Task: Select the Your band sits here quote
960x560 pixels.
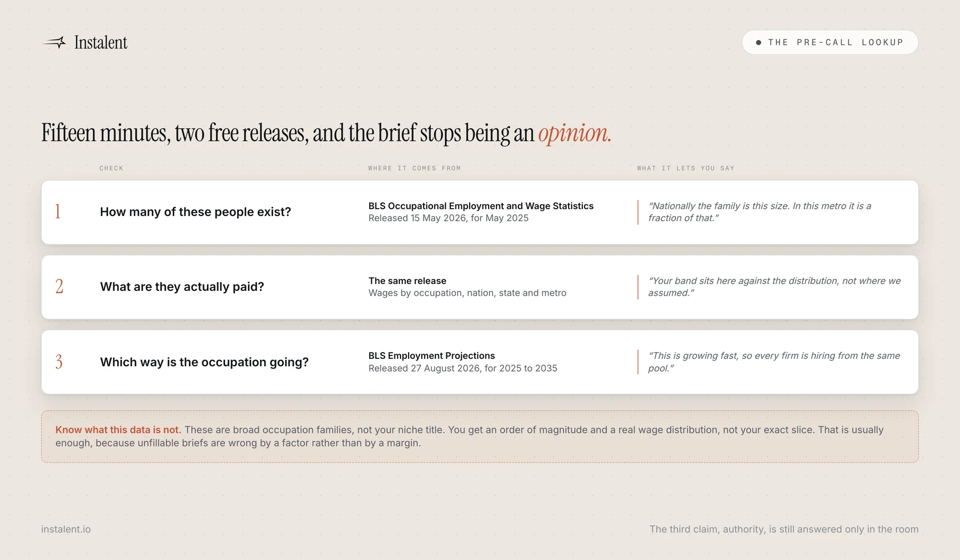Action: tap(774, 287)
